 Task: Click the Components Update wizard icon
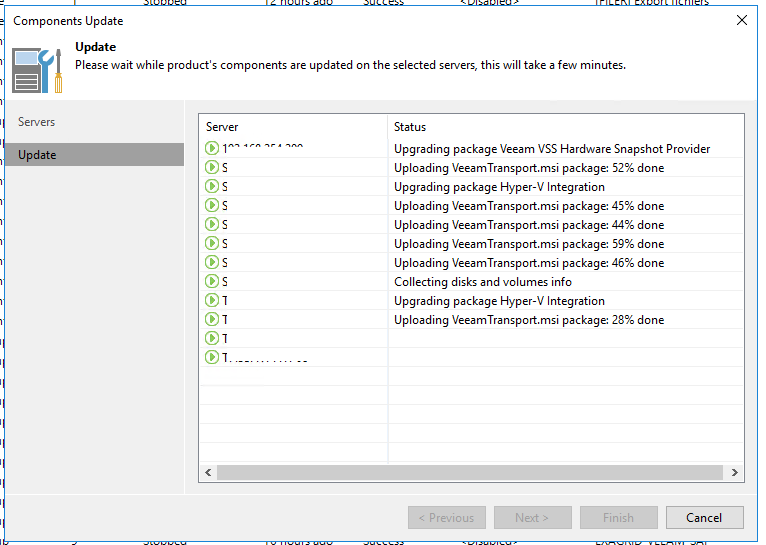[37, 70]
